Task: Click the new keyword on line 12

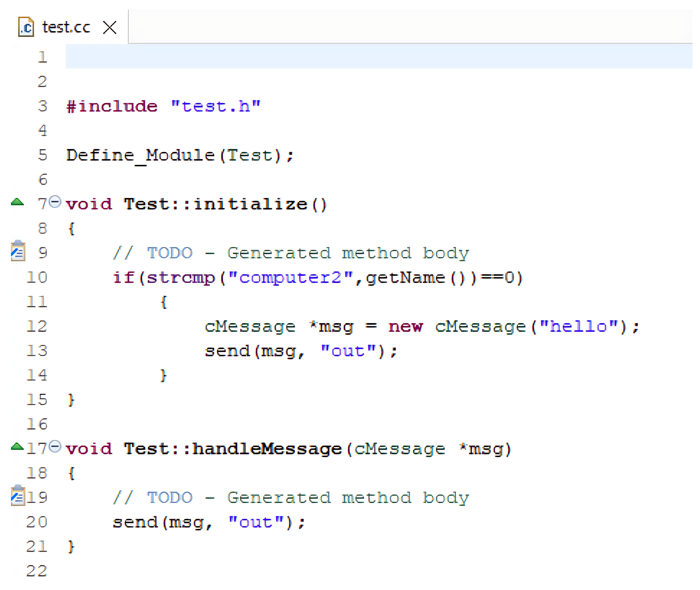Action: [406, 327]
